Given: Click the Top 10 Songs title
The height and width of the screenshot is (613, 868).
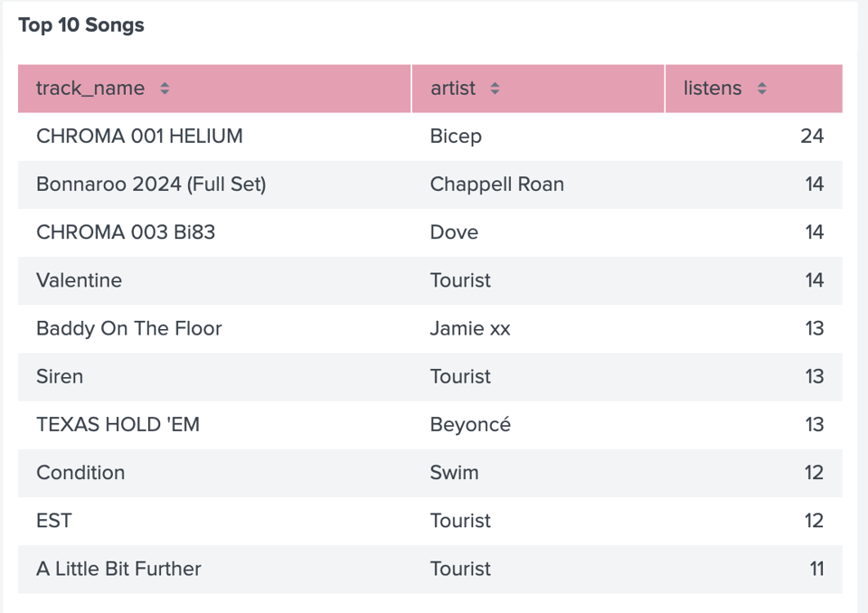Looking at the screenshot, I should [x=82, y=25].
